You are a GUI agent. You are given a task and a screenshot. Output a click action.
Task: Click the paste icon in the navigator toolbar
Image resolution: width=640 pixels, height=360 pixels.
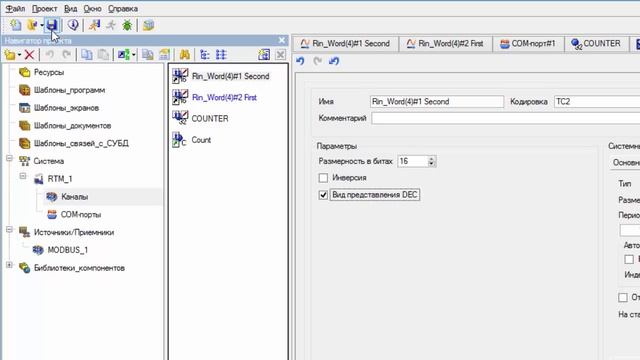(103, 54)
